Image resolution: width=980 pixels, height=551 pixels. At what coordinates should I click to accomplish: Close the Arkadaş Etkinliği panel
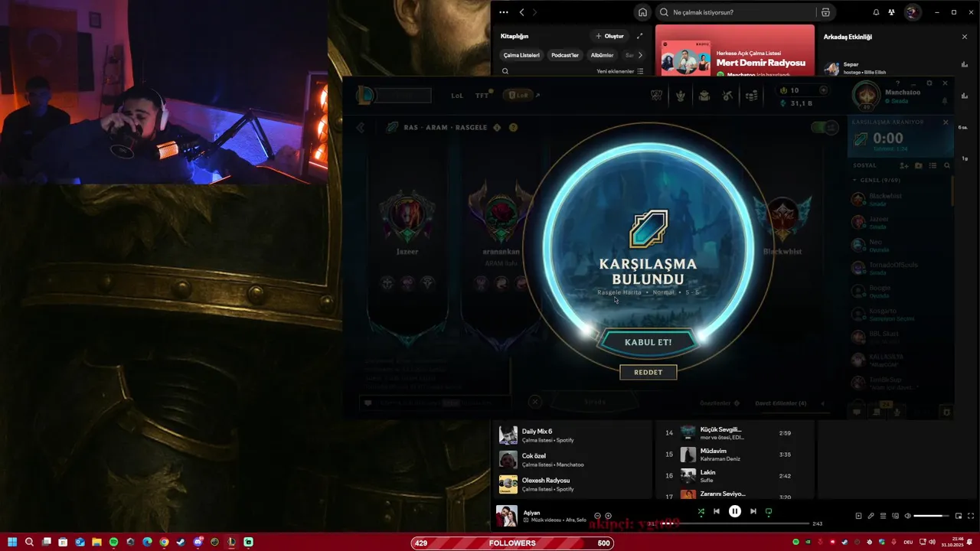(964, 37)
